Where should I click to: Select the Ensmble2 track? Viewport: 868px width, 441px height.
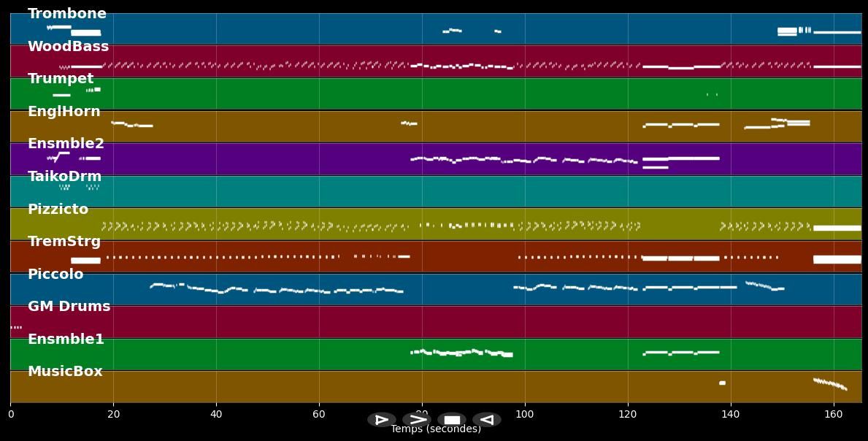[x=66, y=143]
